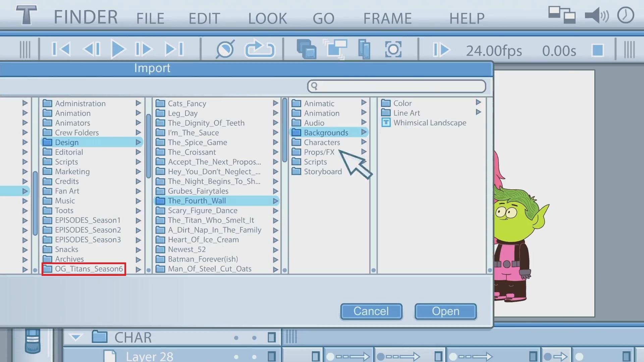Jump to the last frame
The height and width of the screenshot is (362, 644).
click(x=174, y=49)
